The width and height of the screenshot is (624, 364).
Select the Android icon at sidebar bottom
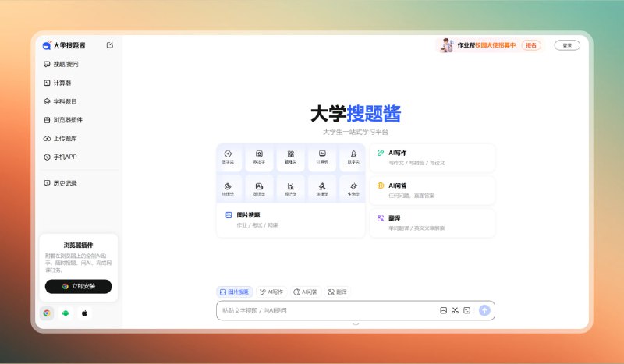pos(66,313)
